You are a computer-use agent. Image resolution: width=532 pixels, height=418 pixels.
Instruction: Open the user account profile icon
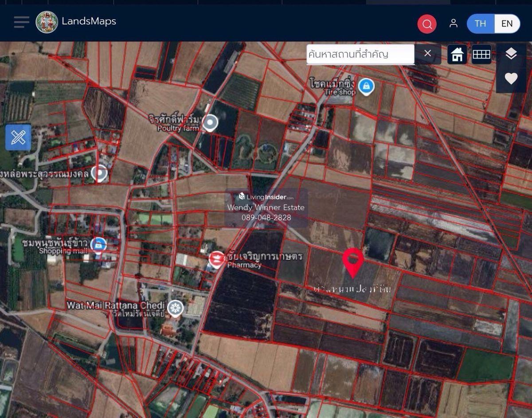[453, 23]
